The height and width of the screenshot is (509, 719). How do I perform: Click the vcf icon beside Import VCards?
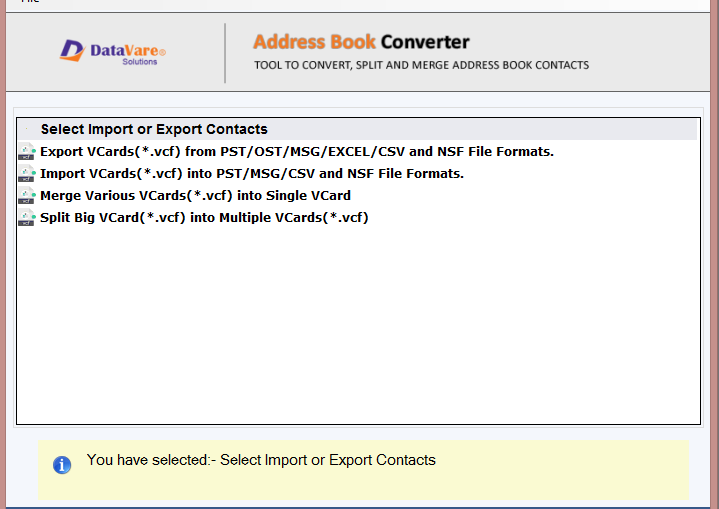click(27, 173)
